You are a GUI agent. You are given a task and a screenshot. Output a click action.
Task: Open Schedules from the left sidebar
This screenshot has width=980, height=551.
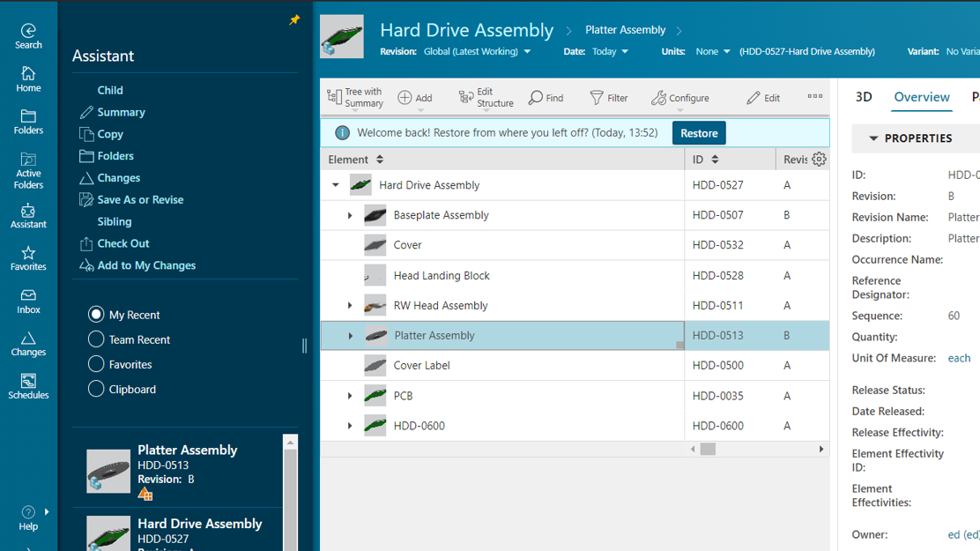point(28,386)
